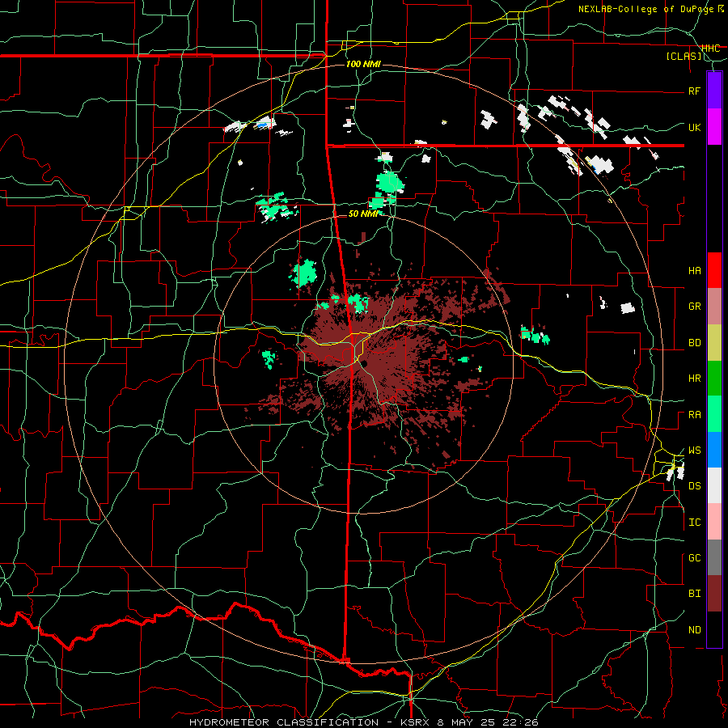The image size is (728, 728).
Task: Select the GR pink legend color block
Action: 714,307
